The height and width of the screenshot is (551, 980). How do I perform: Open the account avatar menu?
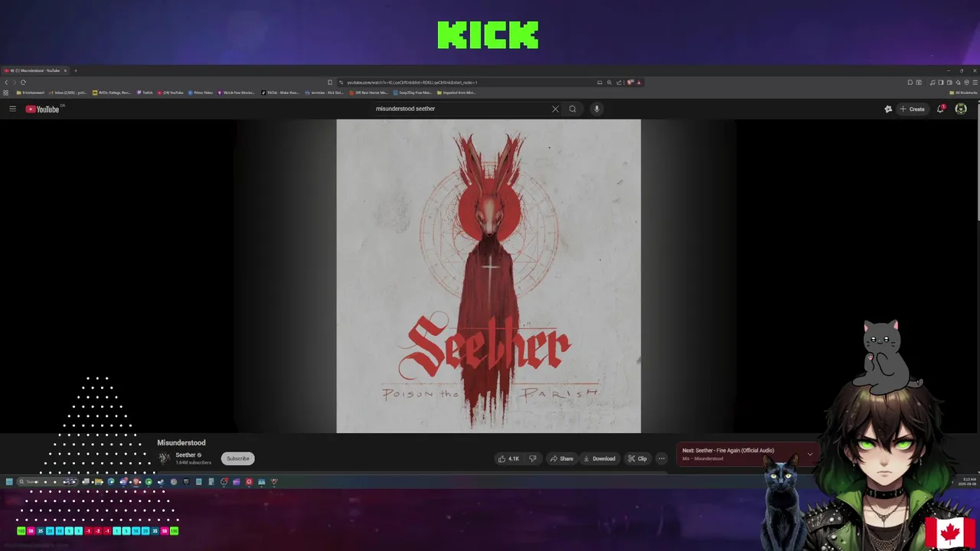[961, 109]
